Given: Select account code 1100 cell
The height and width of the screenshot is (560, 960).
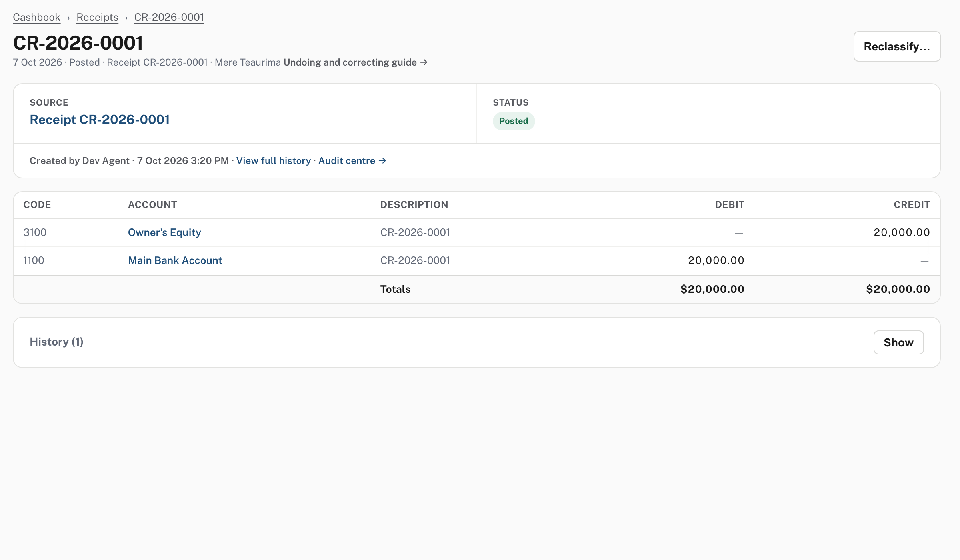Looking at the screenshot, I should [34, 260].
